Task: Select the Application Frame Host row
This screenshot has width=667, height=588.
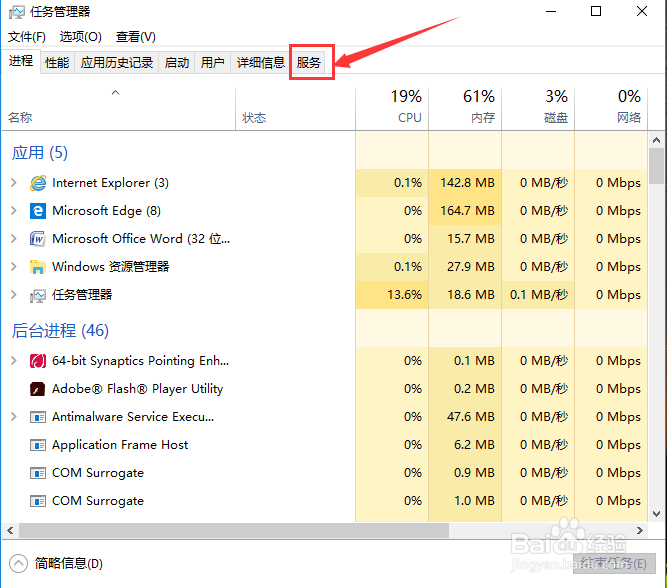Action: point(325,445)
